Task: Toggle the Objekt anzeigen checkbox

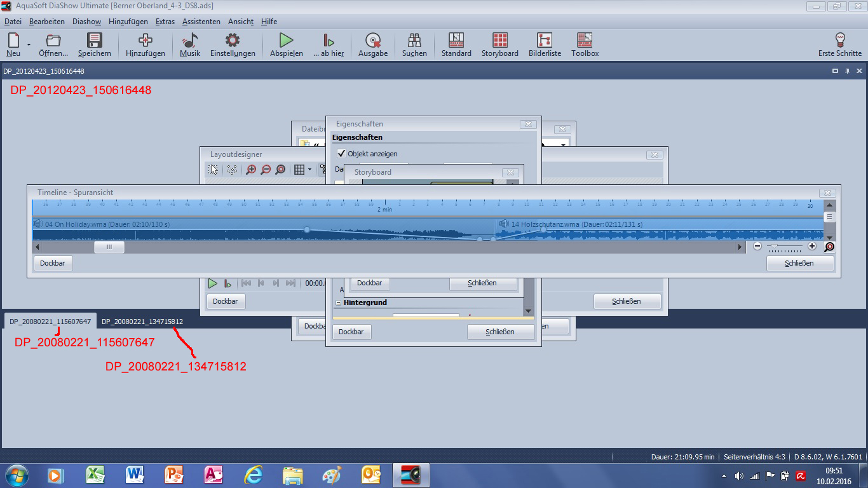Action: (x=341, y=154)
